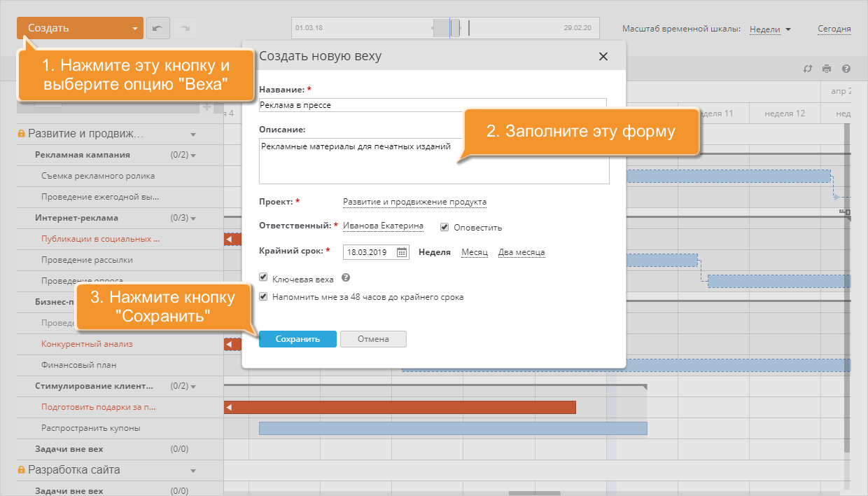Select the Два месяца deadline shortcut
Screen dimensions: 868x496
pyautogui.click(x=521, y=252)
